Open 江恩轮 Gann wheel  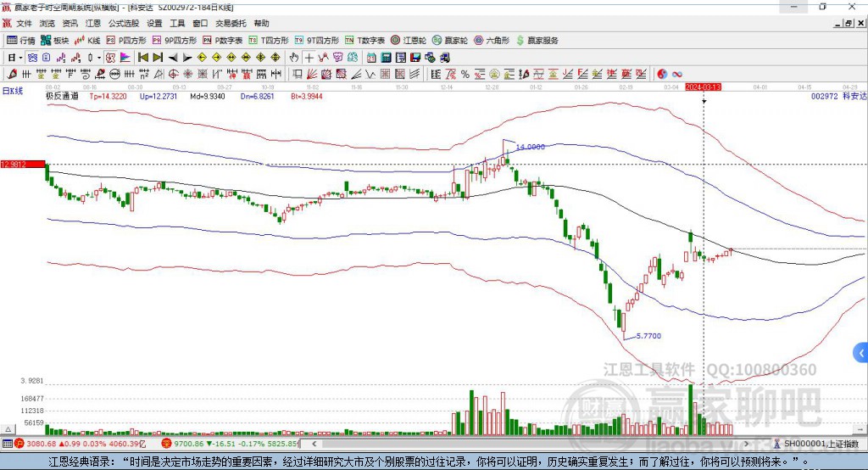tap(409, 41)
